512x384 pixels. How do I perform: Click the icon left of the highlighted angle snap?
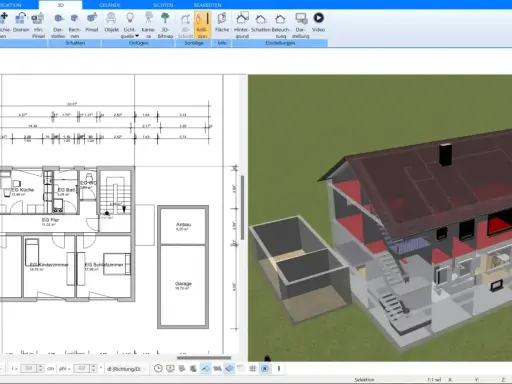193,368
